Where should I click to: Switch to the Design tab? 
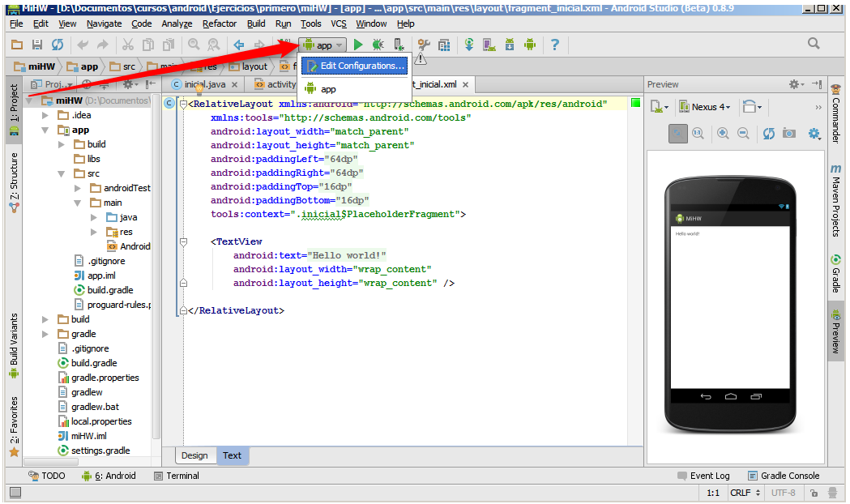point(195,455)
